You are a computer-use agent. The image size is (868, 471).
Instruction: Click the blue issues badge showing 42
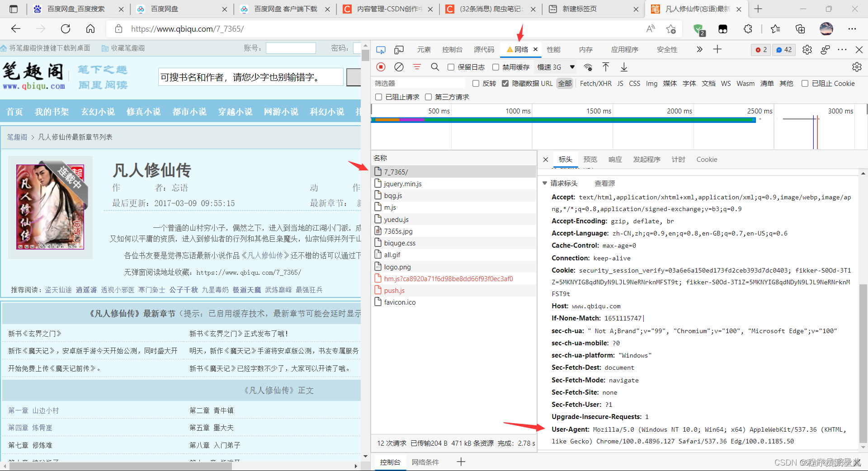click(784, 50)
